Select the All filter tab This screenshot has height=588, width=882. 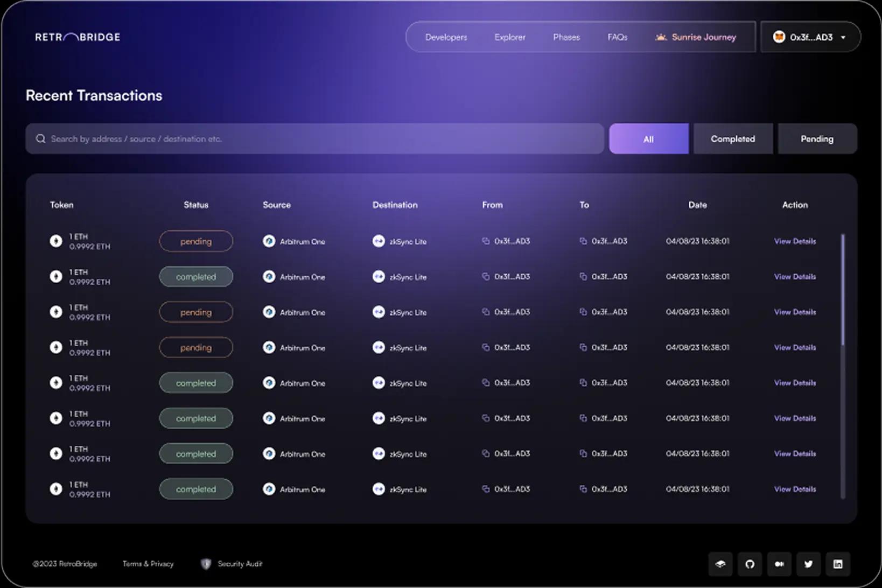point(649,138)
